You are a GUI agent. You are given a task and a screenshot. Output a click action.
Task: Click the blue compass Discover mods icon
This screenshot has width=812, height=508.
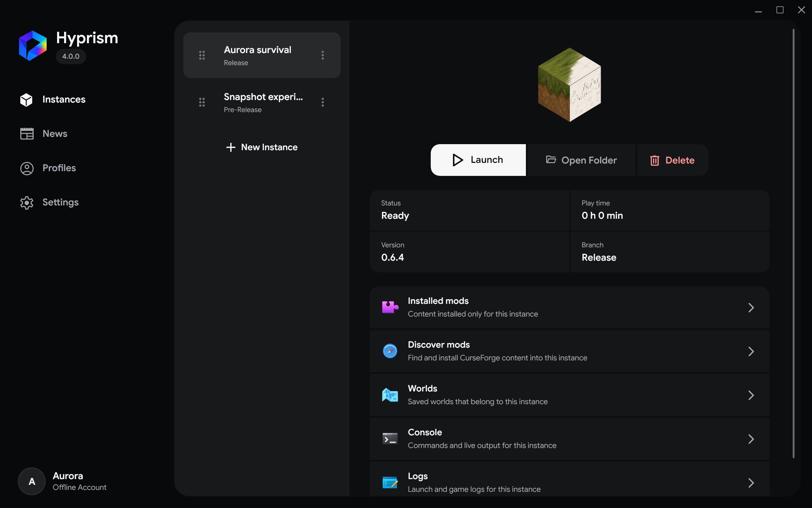[x=390, y=351]
